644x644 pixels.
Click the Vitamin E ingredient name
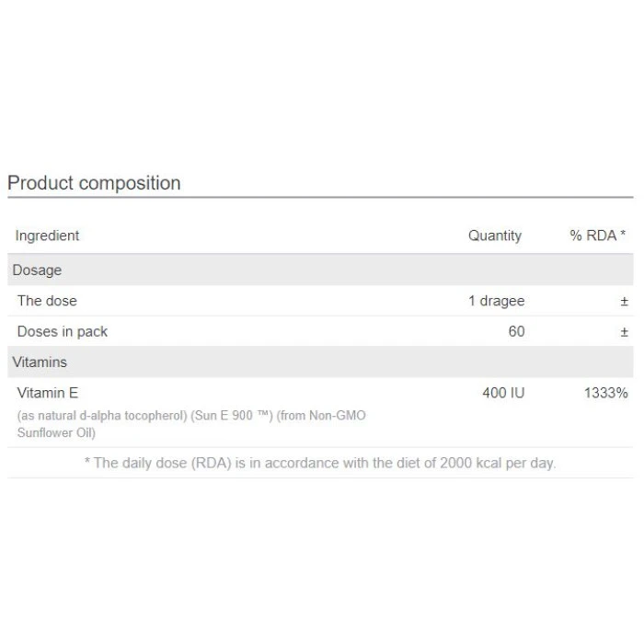tap(48, 393)
